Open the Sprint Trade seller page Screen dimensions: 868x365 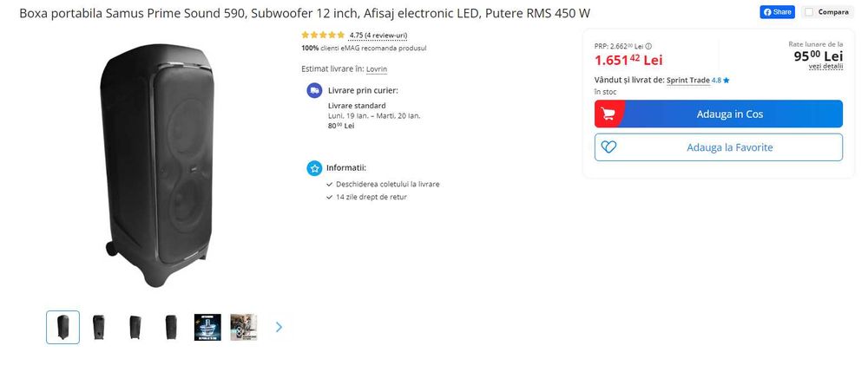pos(688,80)
